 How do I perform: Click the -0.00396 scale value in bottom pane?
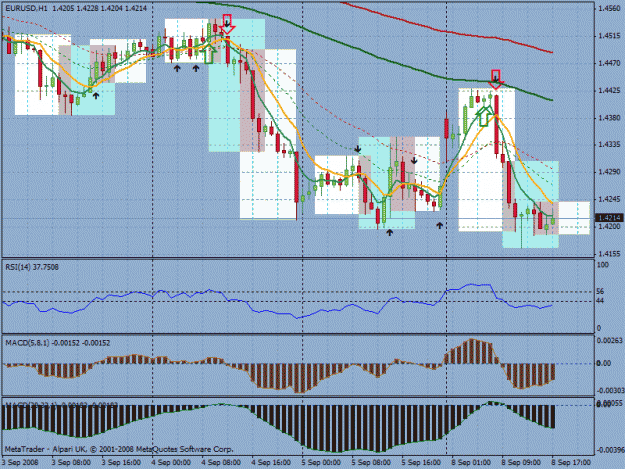pyautogui.click(x=609, y=450)
